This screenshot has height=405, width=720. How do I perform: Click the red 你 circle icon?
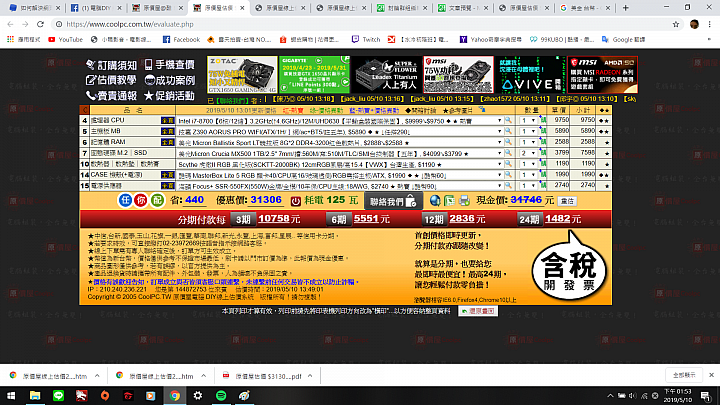pos(141,200)
